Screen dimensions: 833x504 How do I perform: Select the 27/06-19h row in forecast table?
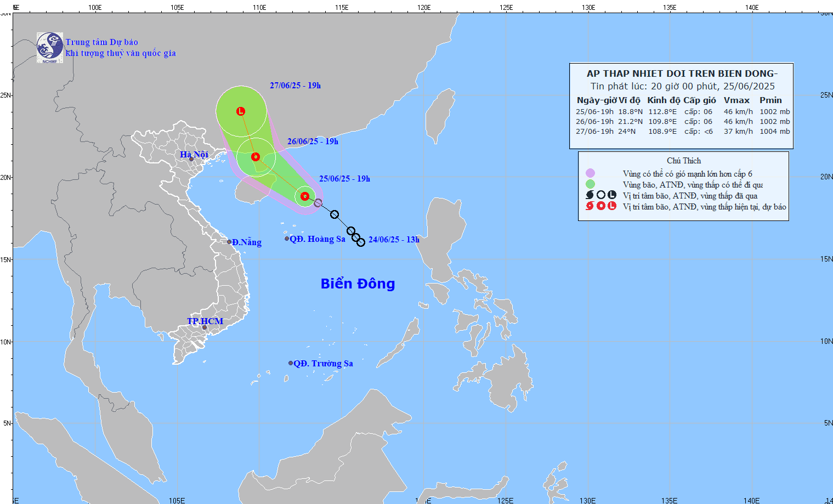click(x=682, y=131)
